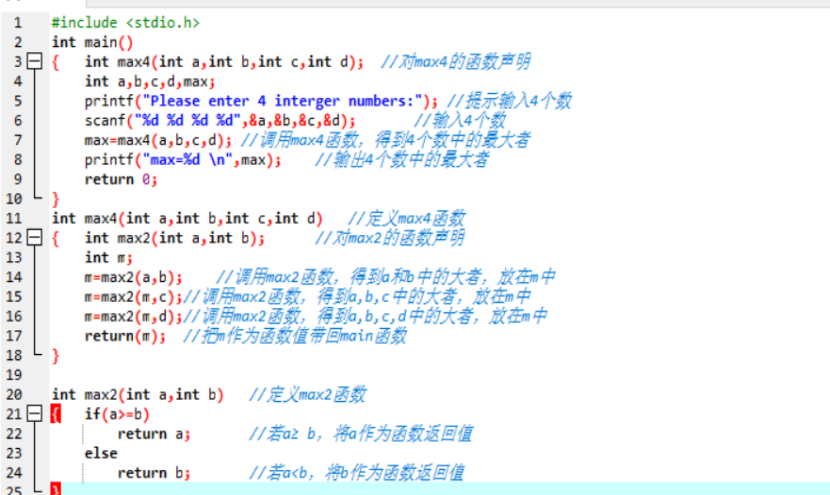Click the scanf statement on line 6

click(x=220, y=121)
